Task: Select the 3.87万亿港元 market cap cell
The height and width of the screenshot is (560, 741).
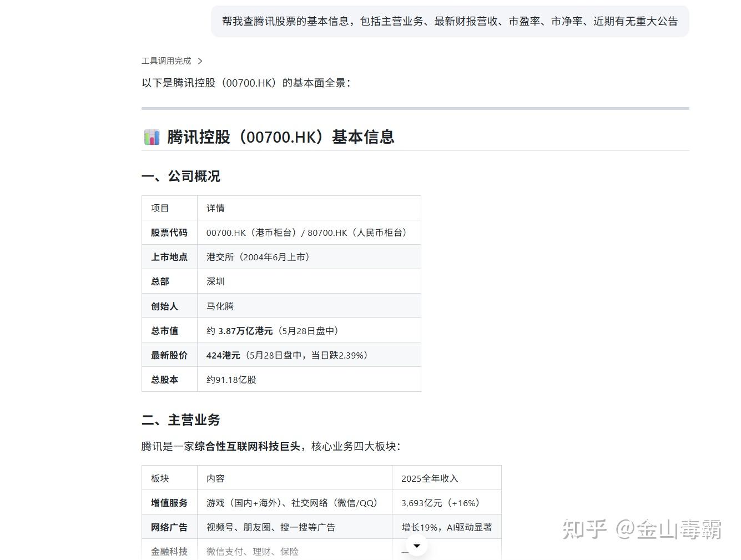Action: point(309,331)
